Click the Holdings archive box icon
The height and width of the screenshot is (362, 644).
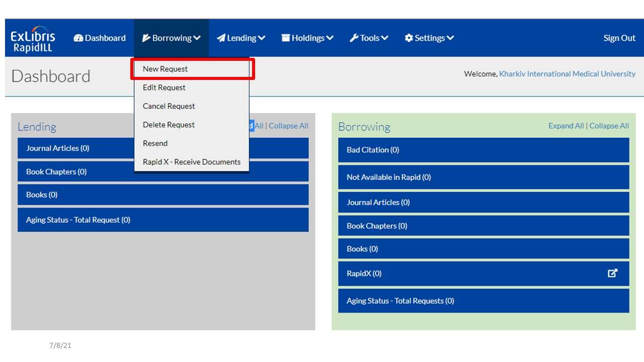coord(286,38)
